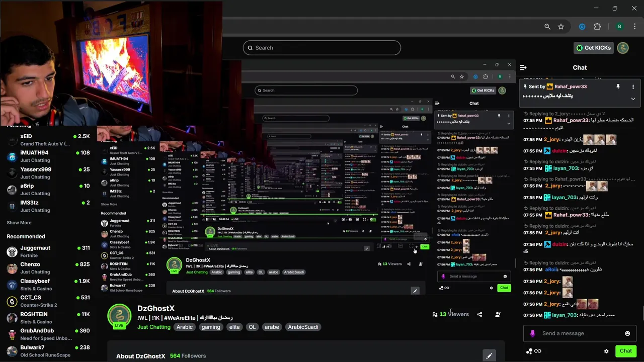Viewport: 644px width, 362px height.
Task: Focus the Kick search bar
Action: click(322, 48)
